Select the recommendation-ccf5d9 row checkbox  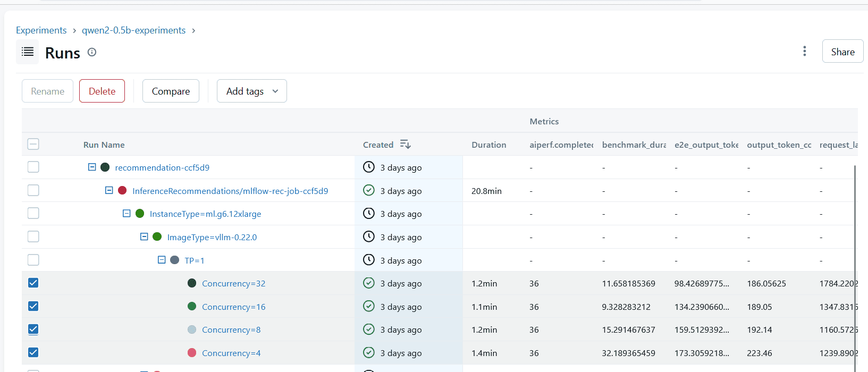point(33,167)
